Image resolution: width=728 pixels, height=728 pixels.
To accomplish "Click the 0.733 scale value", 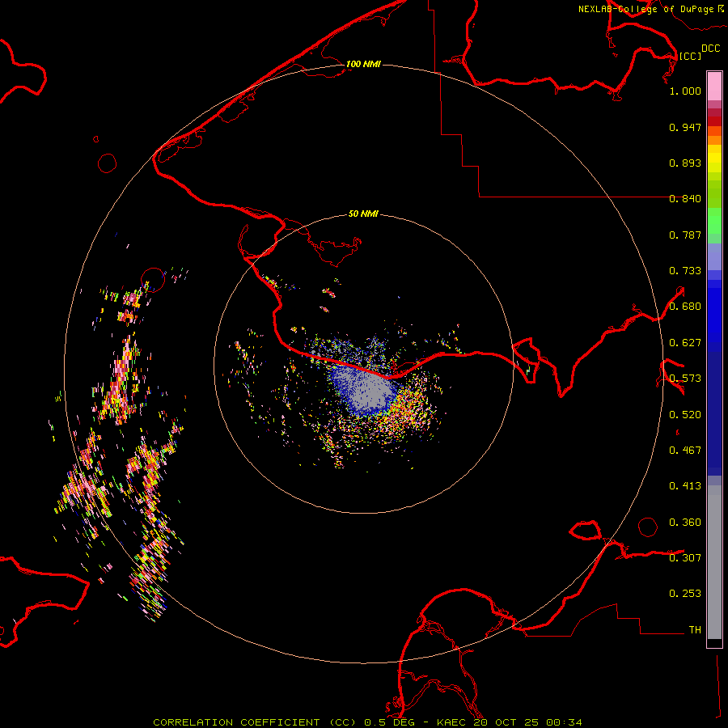I will coord(685,271).
